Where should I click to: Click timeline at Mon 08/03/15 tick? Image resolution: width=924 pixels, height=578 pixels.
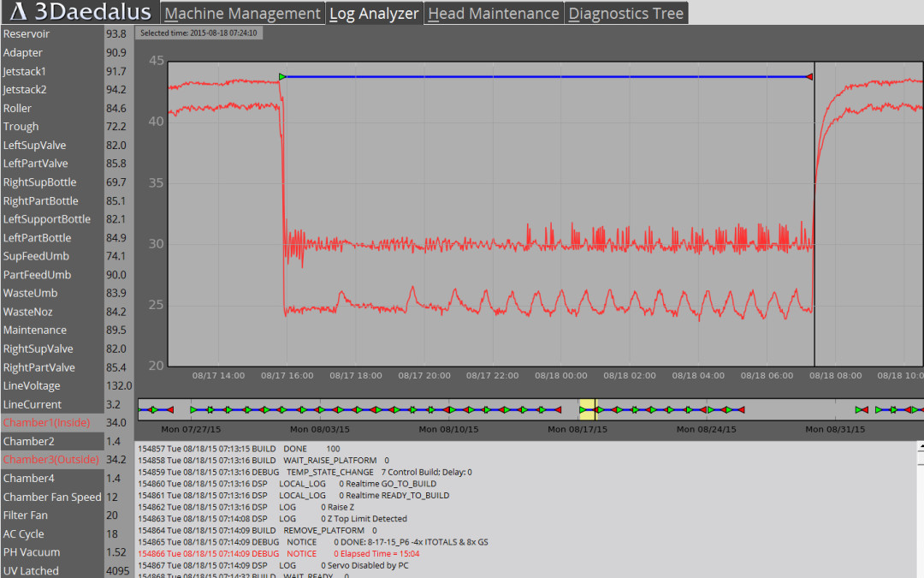pos(320,410)
